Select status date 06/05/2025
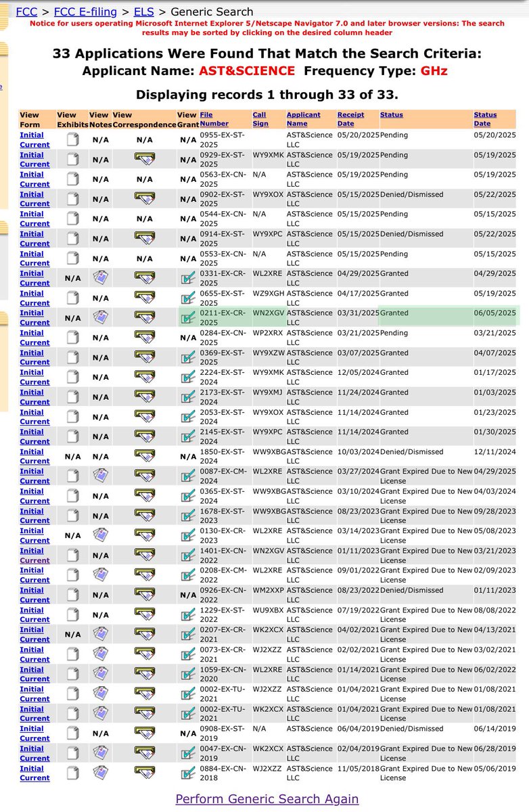Screen dimensions: 529x812 [495, 313]
